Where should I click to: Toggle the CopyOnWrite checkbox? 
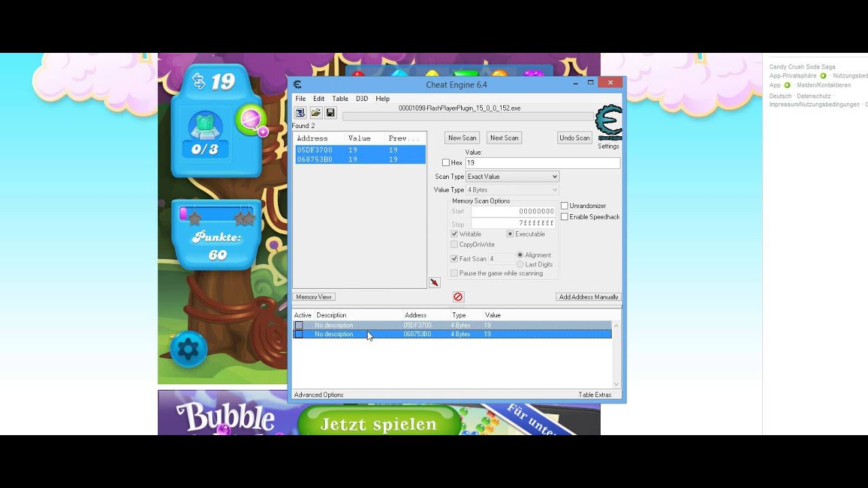point(454,245)
